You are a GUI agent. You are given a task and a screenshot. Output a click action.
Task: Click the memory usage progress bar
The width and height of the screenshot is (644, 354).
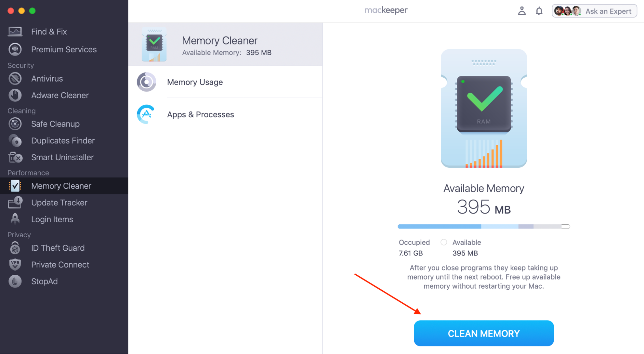pyautogui.click(x=484, y=227)
